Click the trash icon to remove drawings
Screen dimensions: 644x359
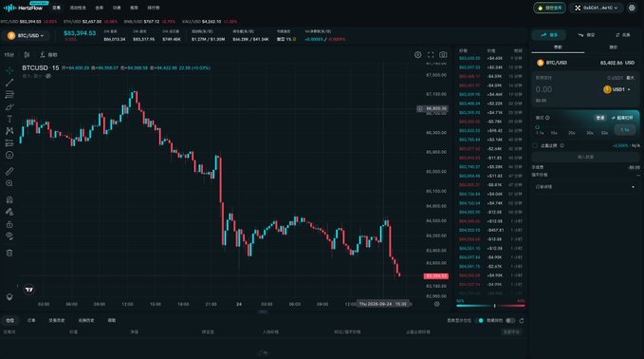[9, 253]
